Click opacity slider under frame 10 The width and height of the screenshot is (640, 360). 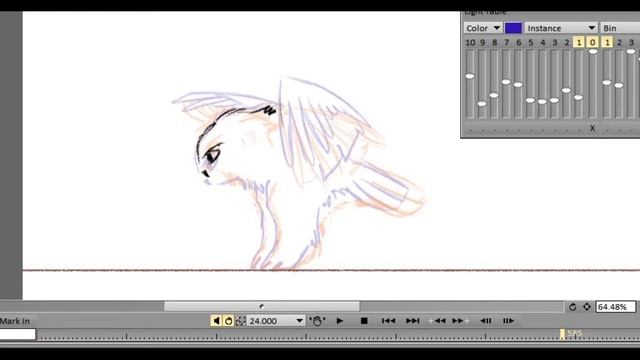pos(470,84)
